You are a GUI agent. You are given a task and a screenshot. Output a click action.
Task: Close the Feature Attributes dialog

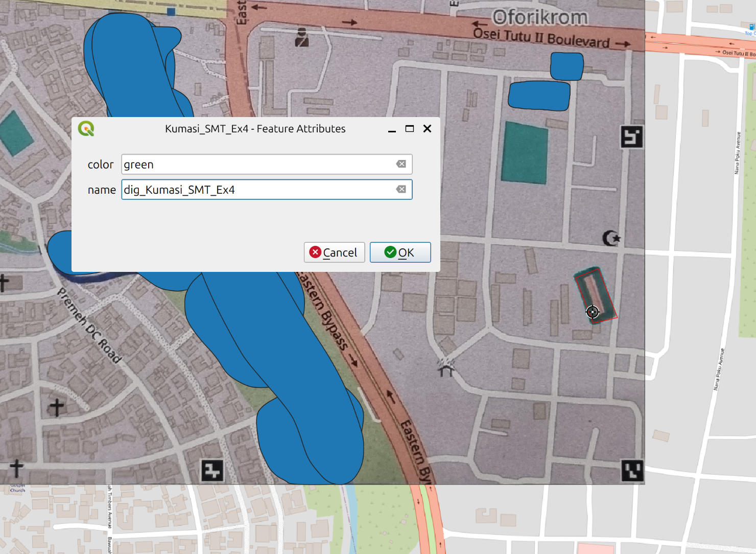[427, 129]
